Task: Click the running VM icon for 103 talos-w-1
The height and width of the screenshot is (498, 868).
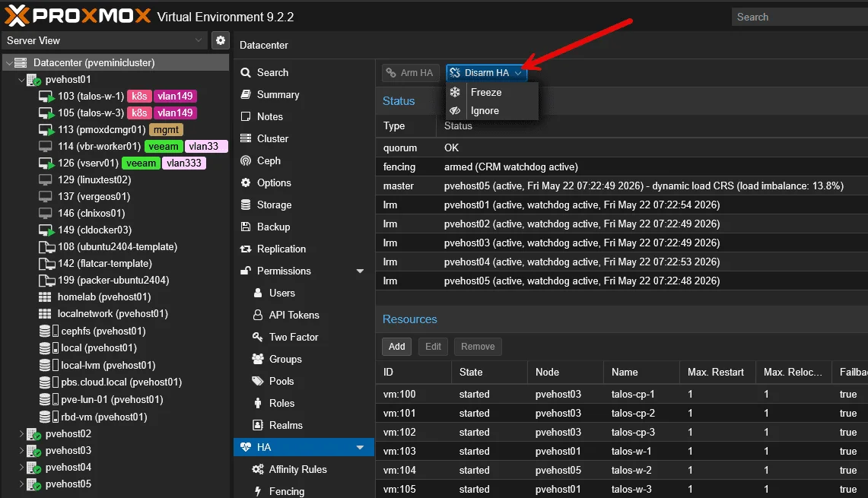Action: point(46,97)
